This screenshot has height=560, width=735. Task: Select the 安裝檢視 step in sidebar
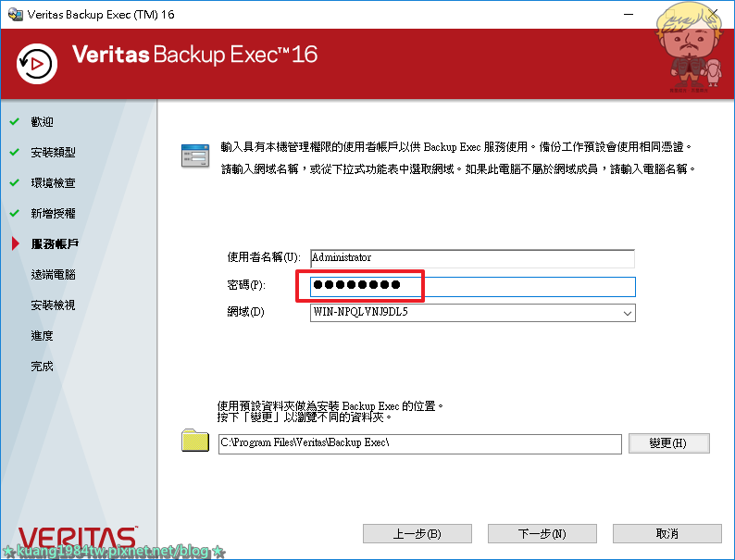point(53,305)
